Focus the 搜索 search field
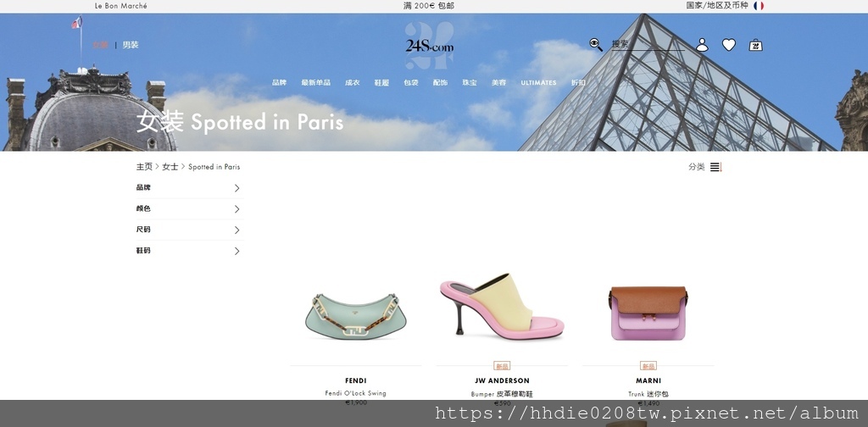868x427 pixels. (648, 44)
